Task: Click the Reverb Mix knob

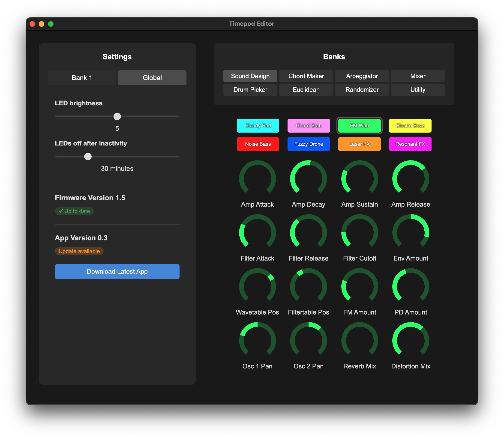Action: [359, 340]
